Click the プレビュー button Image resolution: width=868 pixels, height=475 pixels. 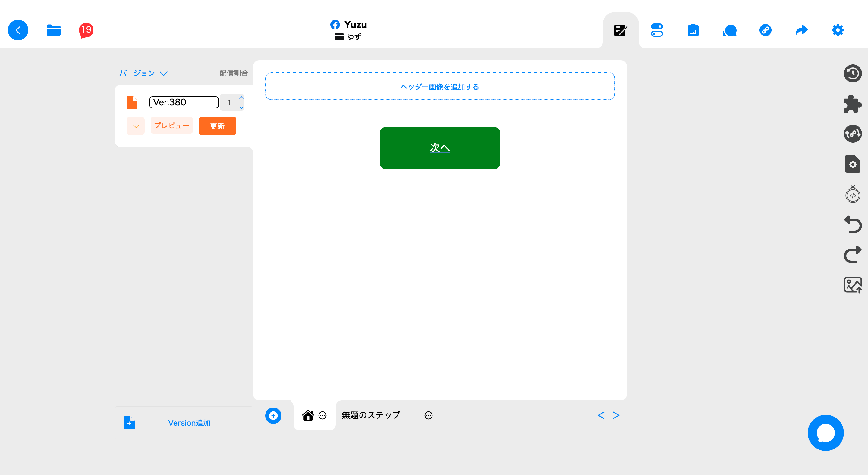point(171,126)
